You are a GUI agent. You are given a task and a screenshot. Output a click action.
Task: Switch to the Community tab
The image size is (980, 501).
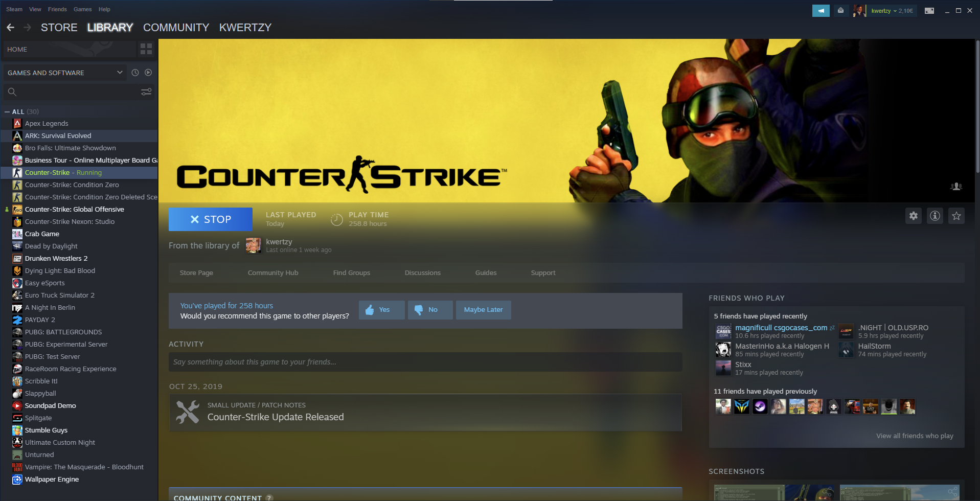pyautogui.click(x=176, y=28)
